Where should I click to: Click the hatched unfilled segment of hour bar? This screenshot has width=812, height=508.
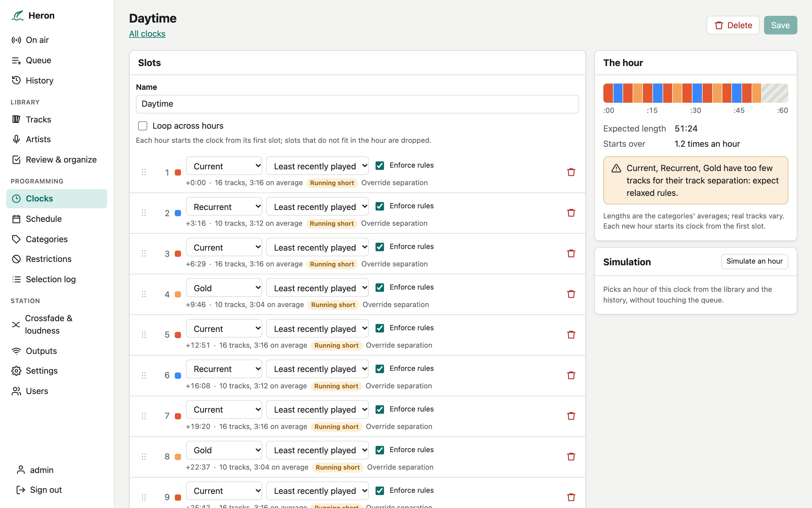[x=775, y=93]
